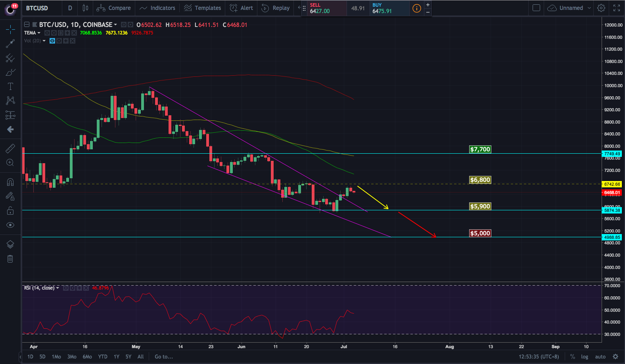This screenshot has width=625, height=364.
Task: Open the orange order info icon
Action: 417,8
